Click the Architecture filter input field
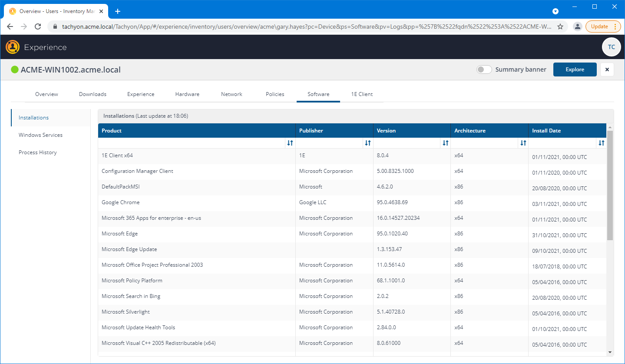Image resolution: width=625 pixels, height=364 pixels. pyautogui.click(x=485, y=143)
